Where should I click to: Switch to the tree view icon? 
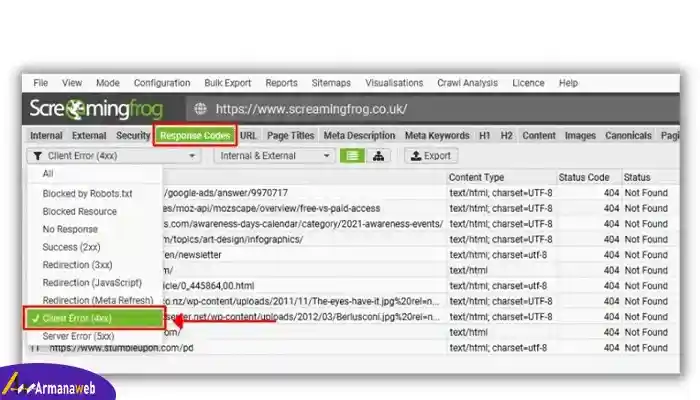click(x=378, y=156)
